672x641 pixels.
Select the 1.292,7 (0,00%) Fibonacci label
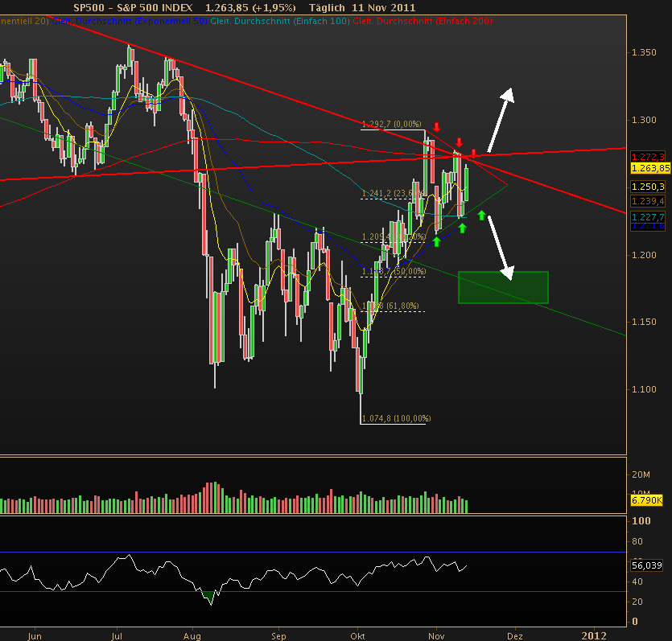(x=392, y=124)
